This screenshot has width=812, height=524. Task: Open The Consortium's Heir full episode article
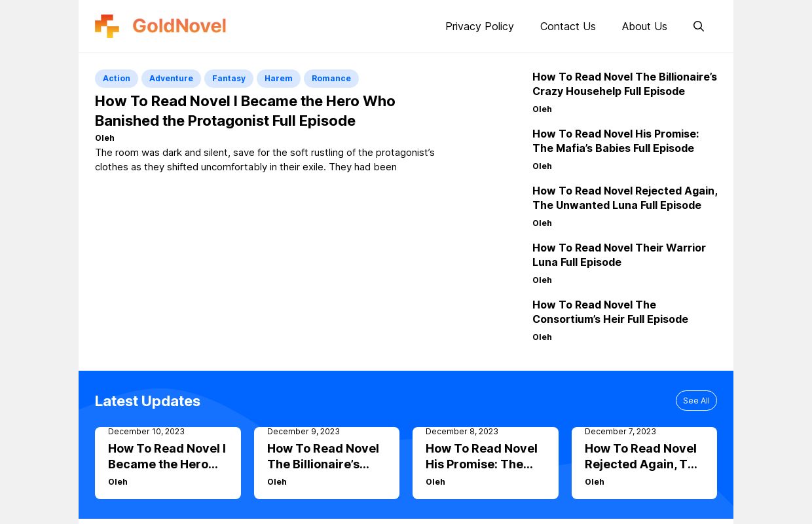[x=610, y=312]
